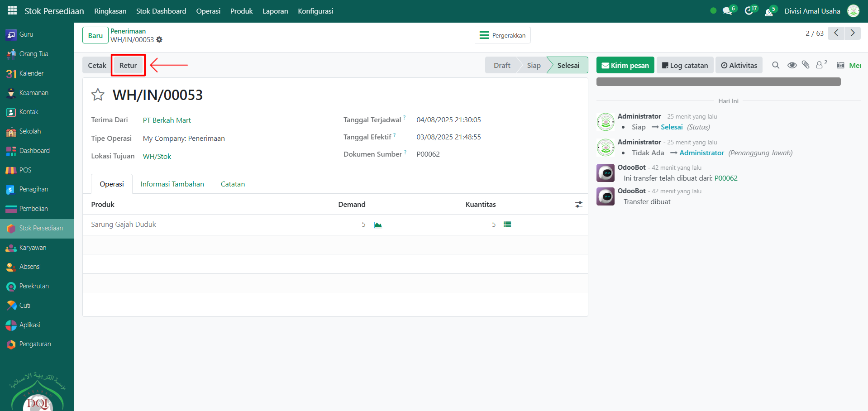The height and width of the screenshot is (411, 868).
Task: Click the forecast chart icon beside Demand
Action: 378,225
